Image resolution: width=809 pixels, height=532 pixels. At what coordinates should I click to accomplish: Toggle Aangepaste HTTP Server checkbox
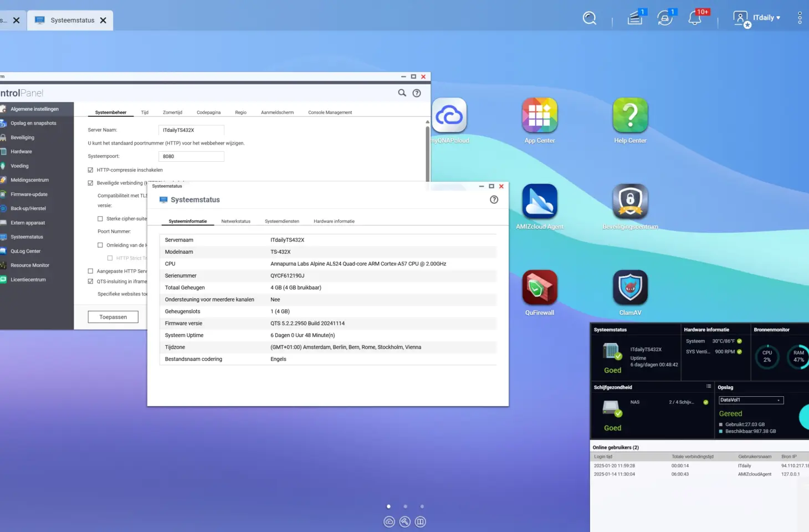(90, 271)
